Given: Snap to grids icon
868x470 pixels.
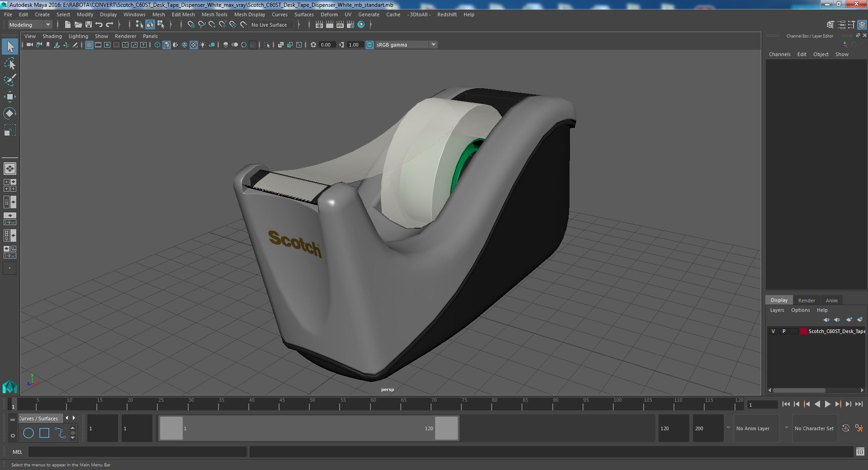Looking at the screenshot, I should [x=191, y=25].
